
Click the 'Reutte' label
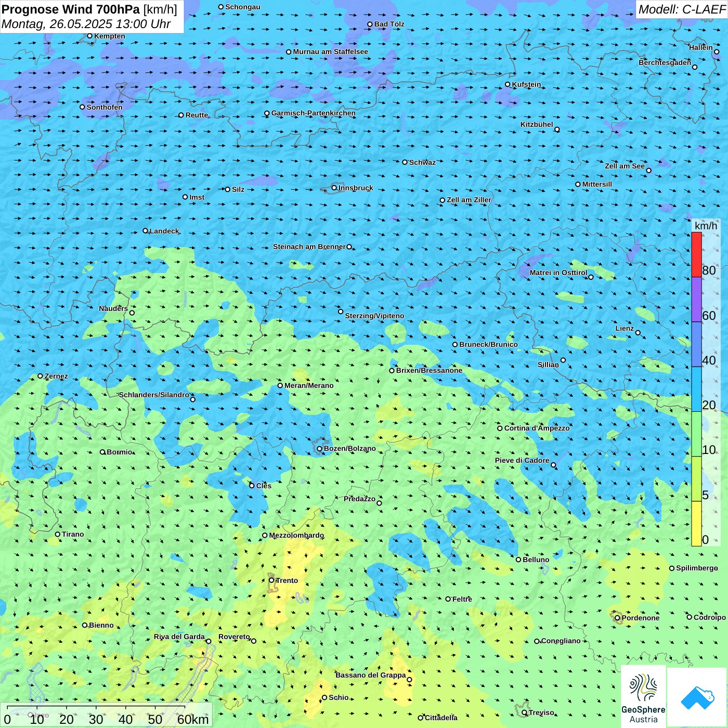[197, 115]
